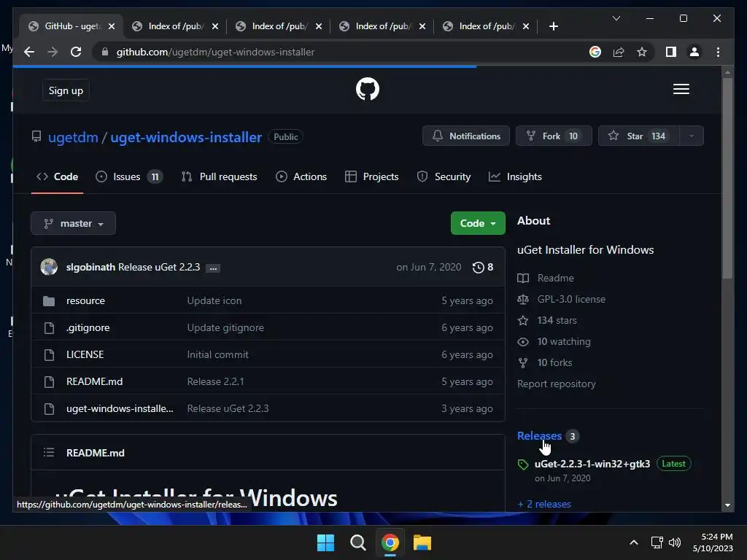
Task: Open slgobinath's avatar
Action: click(x=49, y=267)
